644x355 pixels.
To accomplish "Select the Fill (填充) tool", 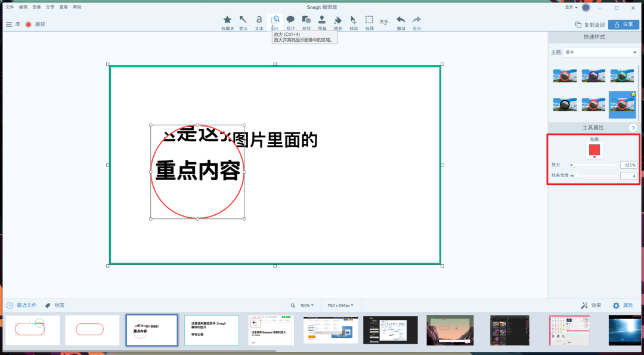I will 338,21.
